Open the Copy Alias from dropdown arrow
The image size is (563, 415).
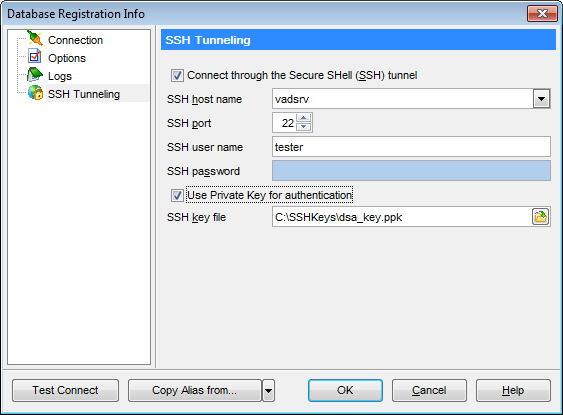click(269, 391)
